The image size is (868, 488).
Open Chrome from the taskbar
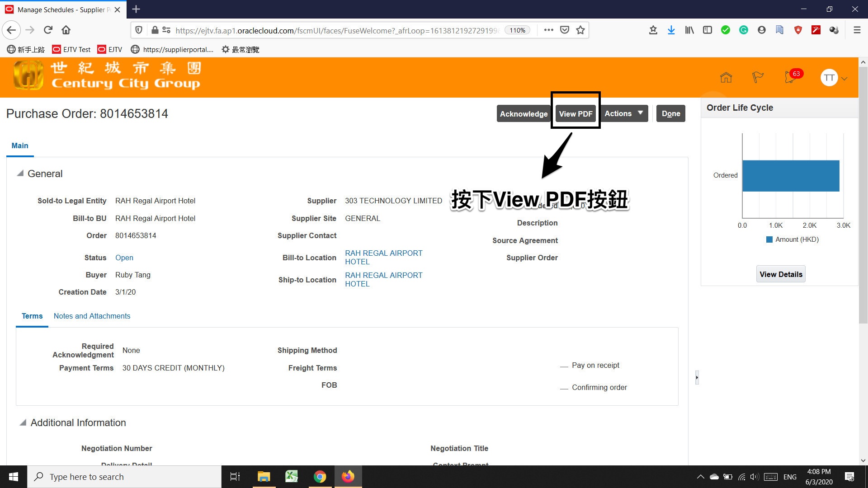click(x=320, y=477)
